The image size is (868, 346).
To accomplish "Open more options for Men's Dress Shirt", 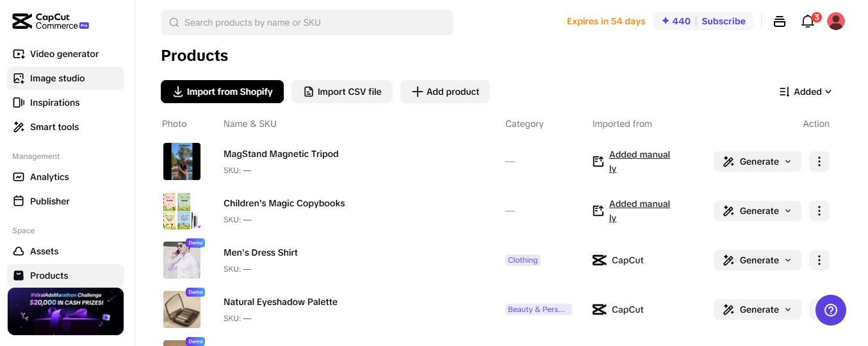I will click(x=819, y=260).
